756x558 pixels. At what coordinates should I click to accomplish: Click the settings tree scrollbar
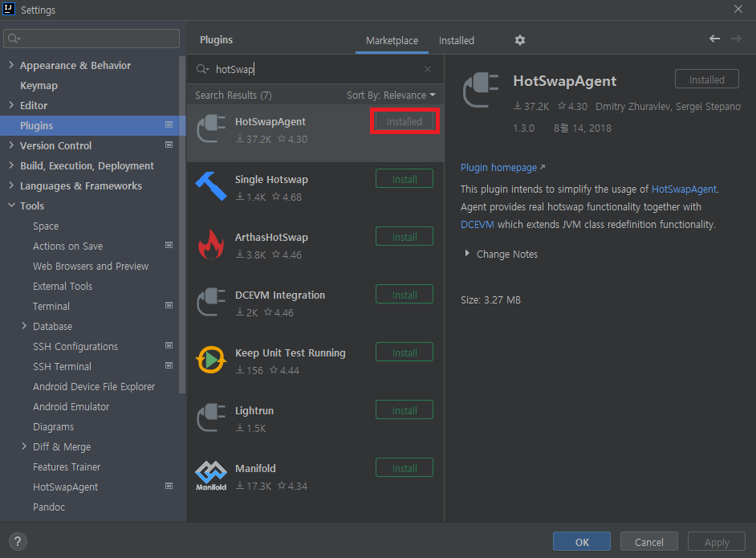coord(181,224)
